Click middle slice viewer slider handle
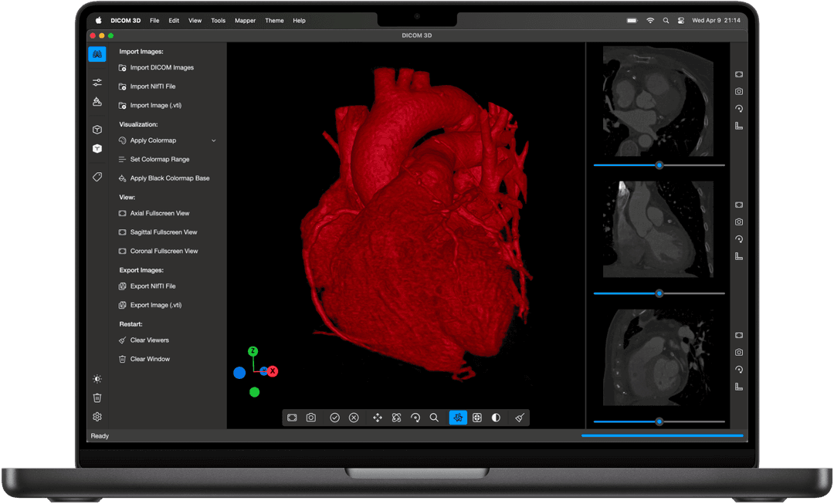This screenshot has width=834, height=504. pyautogui.click(x=659, y=293)
